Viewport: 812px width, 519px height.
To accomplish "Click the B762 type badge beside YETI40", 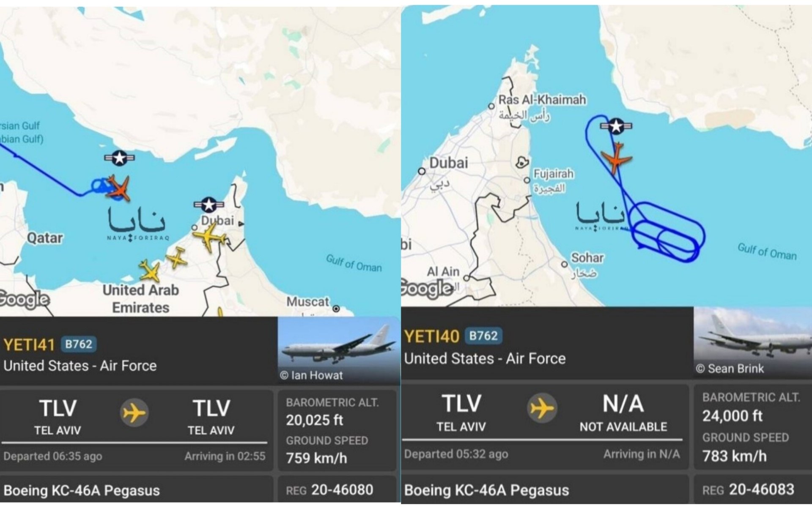I will pyautogui.click(x=483, y=336).
